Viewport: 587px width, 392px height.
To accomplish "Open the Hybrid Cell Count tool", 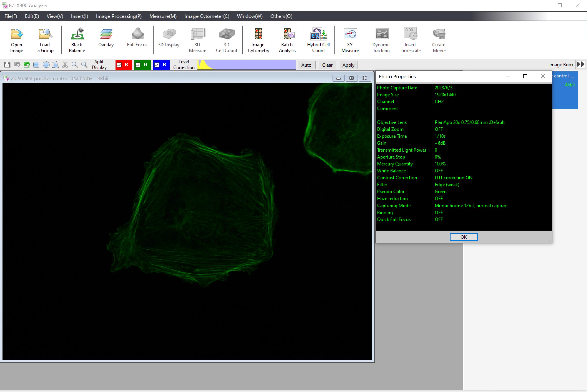I will [x=318, y=40].
